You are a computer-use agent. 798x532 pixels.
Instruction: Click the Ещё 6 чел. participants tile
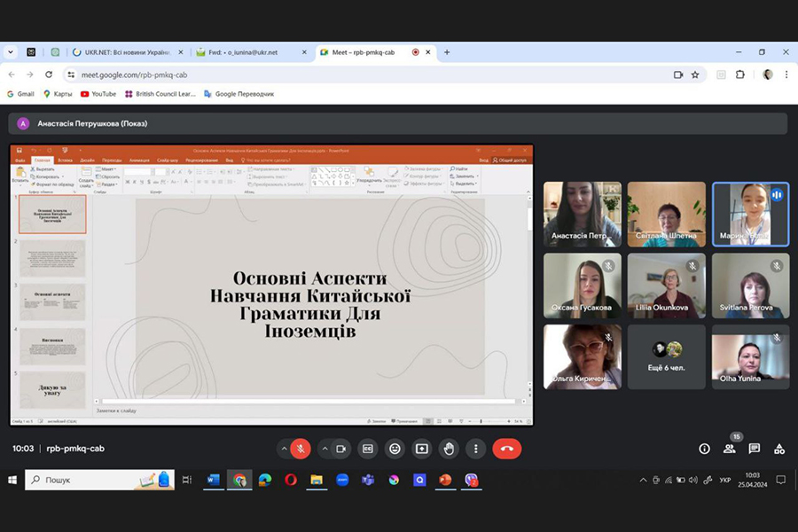point(667,356)
